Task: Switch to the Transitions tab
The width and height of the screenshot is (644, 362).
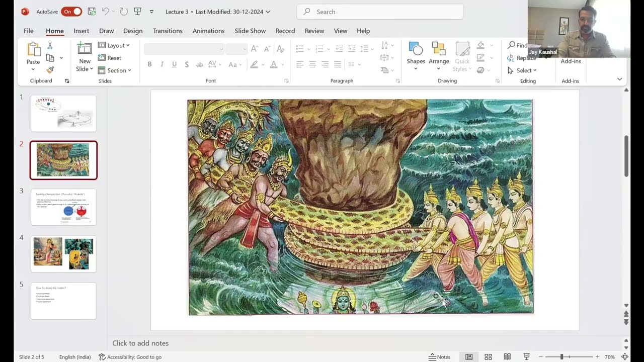Action: click(x=168, y=31)
